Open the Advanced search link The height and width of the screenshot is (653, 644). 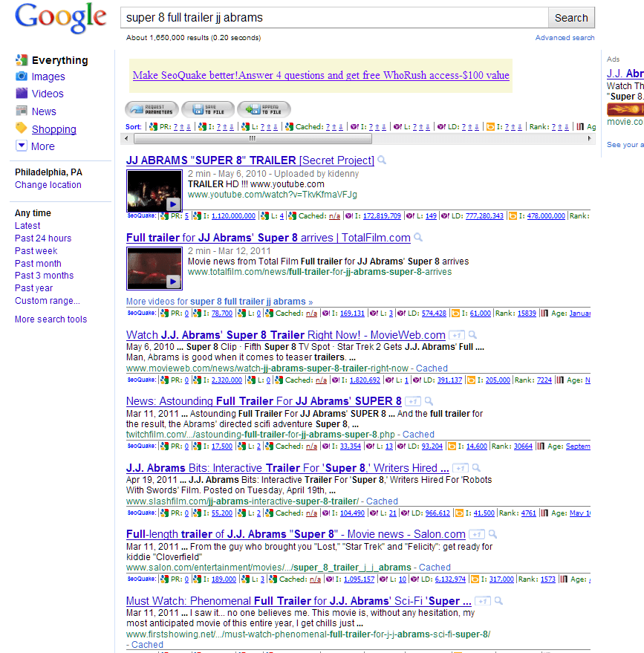coord(565,38)
